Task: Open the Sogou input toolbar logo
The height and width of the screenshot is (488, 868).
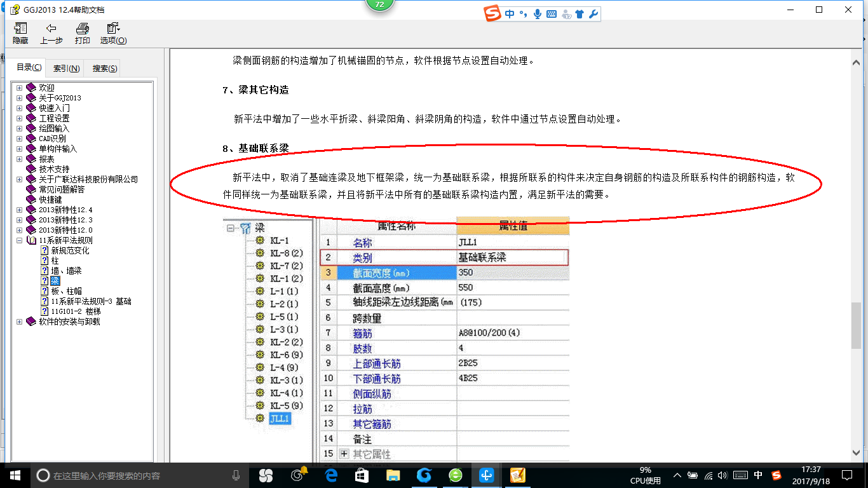Action: pyautogui.click(x=492, y=13)
